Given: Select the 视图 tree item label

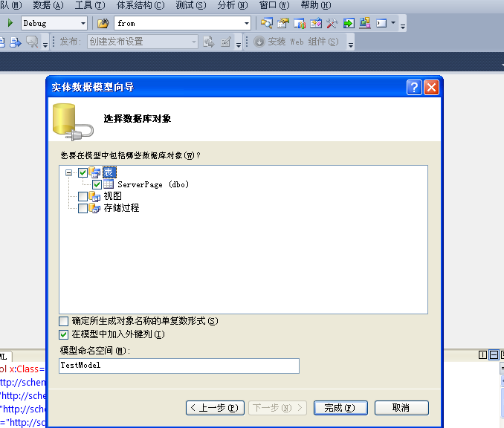Looking at the screenshot, I should [112, 196].
